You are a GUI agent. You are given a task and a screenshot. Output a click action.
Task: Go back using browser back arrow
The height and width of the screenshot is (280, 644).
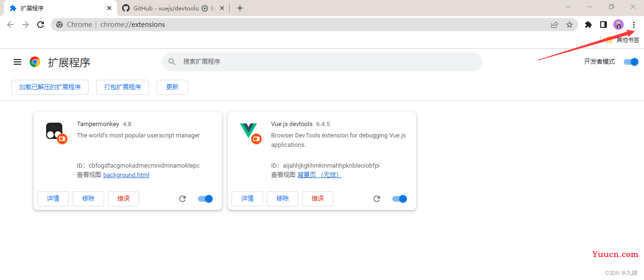[10, 25]
